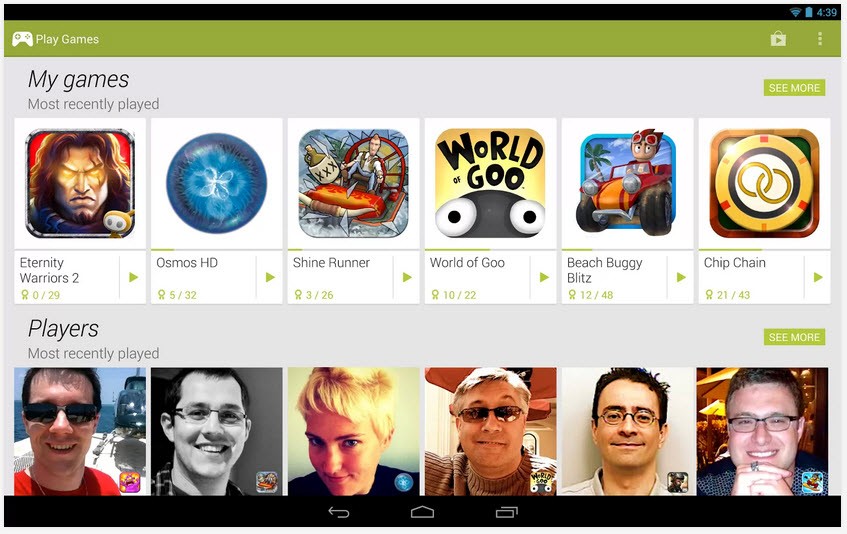Screen dimensions: 847x534
Task: Open the three-dot overflow menu
Action: [x=819, y=39]
